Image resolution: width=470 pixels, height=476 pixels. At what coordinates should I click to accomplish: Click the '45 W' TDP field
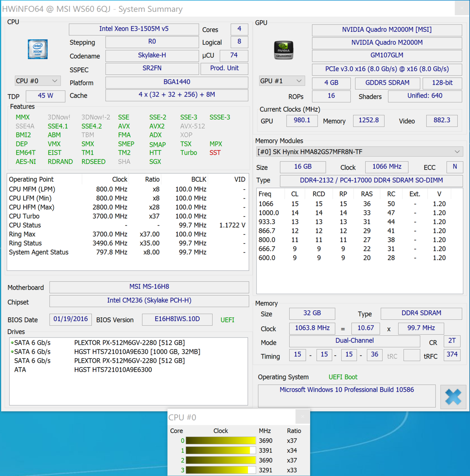pos(45,96)
